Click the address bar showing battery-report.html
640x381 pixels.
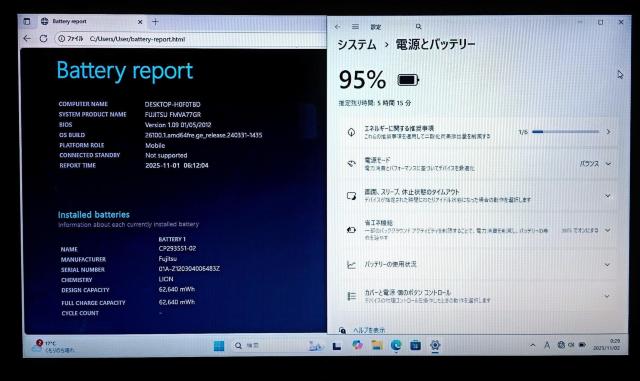tap(190, 39)
